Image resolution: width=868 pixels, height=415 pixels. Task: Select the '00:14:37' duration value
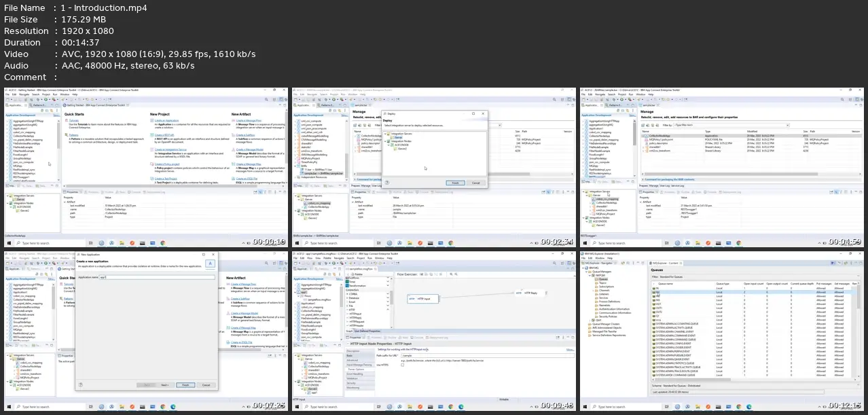(82, 43)
